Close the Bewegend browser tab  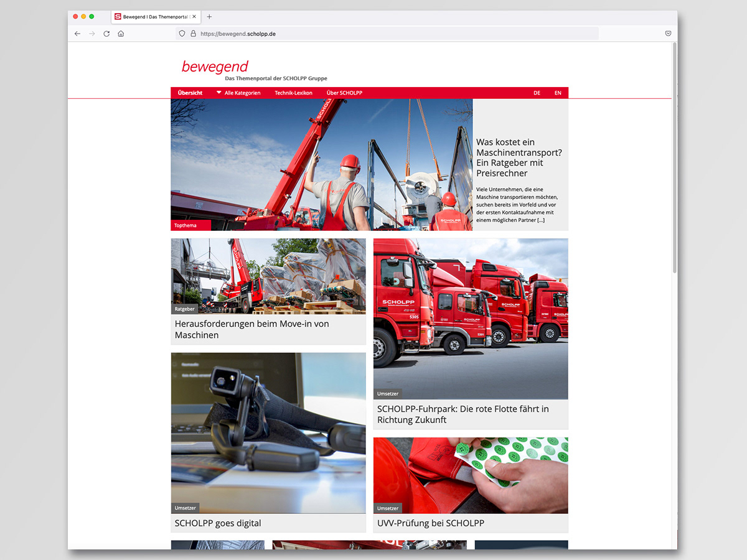click(194, 17)
